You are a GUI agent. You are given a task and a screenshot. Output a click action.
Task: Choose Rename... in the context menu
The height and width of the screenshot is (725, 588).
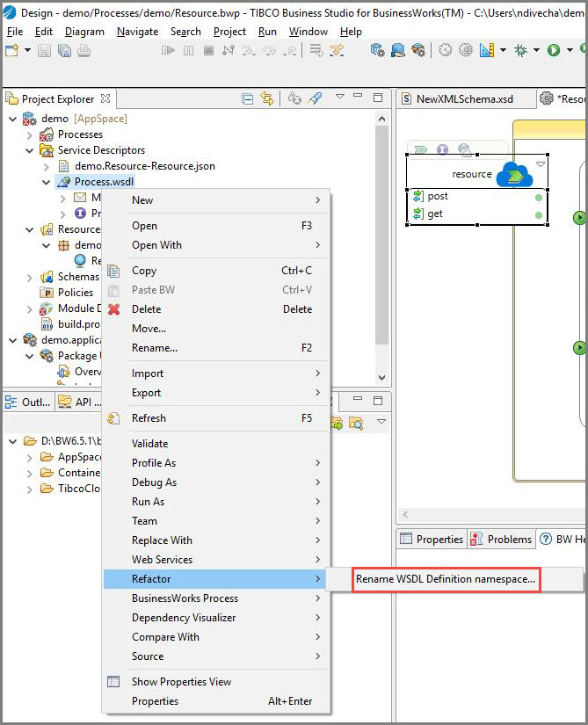(x=215, y=348)
